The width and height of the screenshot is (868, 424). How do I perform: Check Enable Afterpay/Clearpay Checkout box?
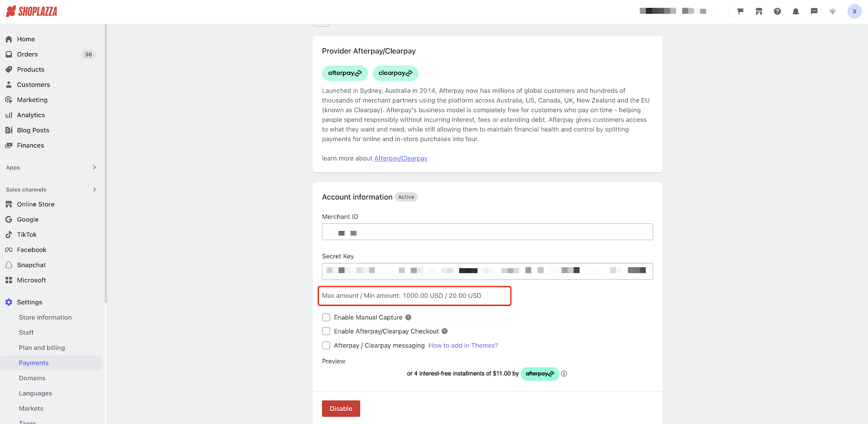click(x=326, y=331)
